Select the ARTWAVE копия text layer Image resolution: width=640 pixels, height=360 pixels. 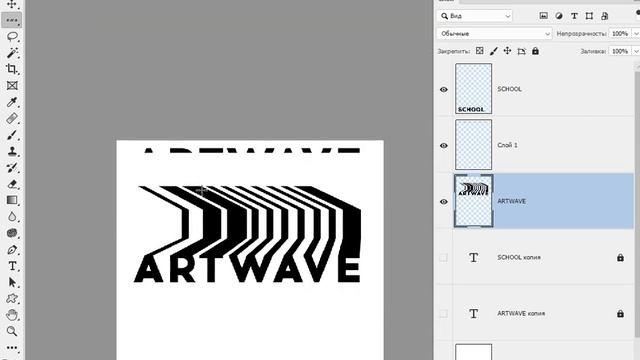pyautogui.click(x=535, y=314)
